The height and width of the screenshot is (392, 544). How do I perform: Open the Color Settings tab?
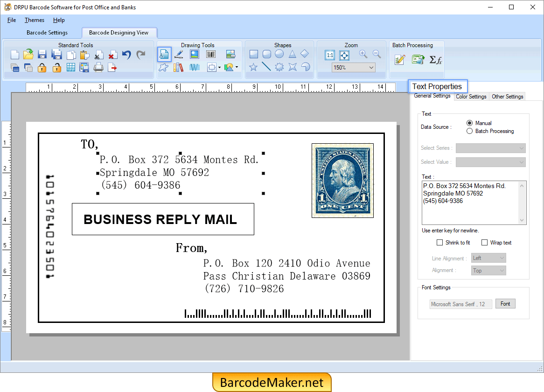click(x=471, y=97)
